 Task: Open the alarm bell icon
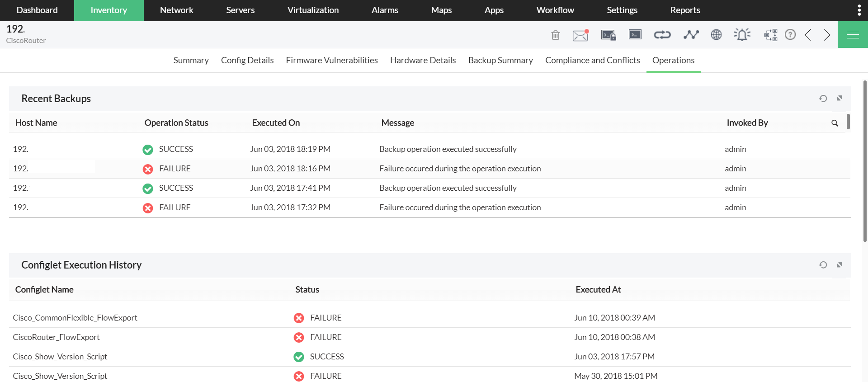pos(742,35)
